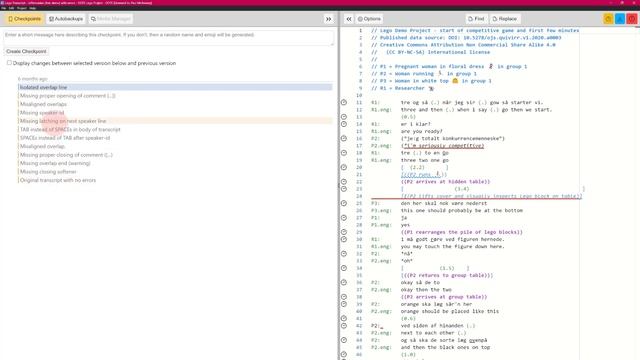
Task: Select checkpoint 'Missing proper closing of comment'
Action: pos(175,155)
